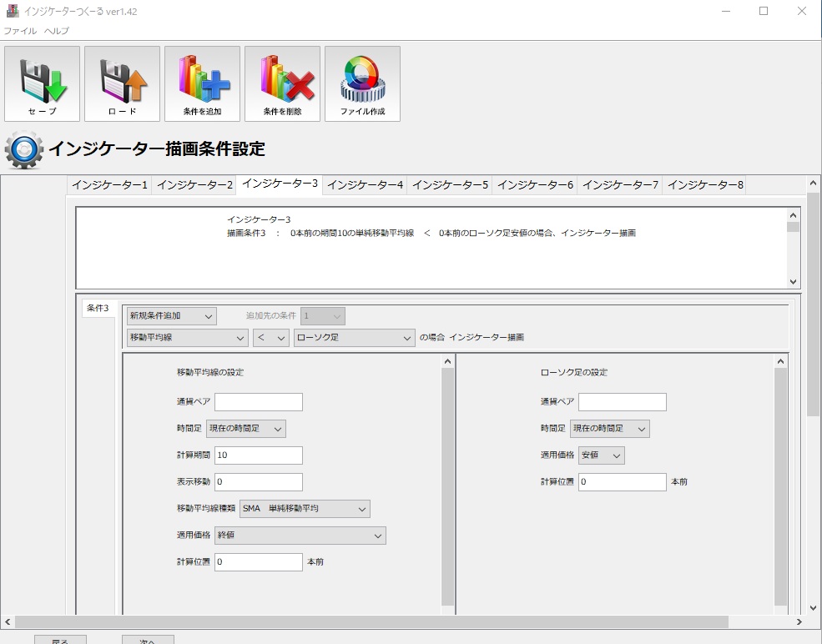Click the moving average 通貨ペア input field
This screenshot has width=822, height=644.
tap(258, 402)
